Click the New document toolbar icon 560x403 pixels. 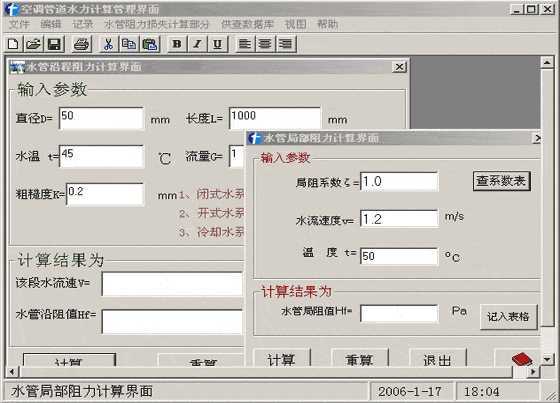point(14,44)
